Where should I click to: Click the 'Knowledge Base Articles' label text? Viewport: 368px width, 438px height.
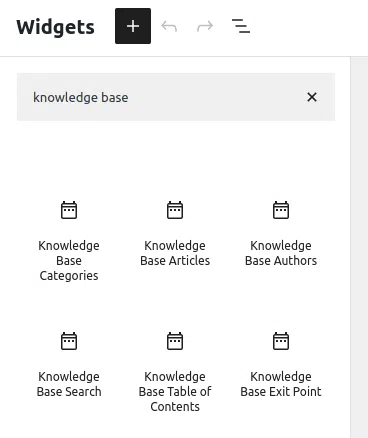click(x=175, y=253)
